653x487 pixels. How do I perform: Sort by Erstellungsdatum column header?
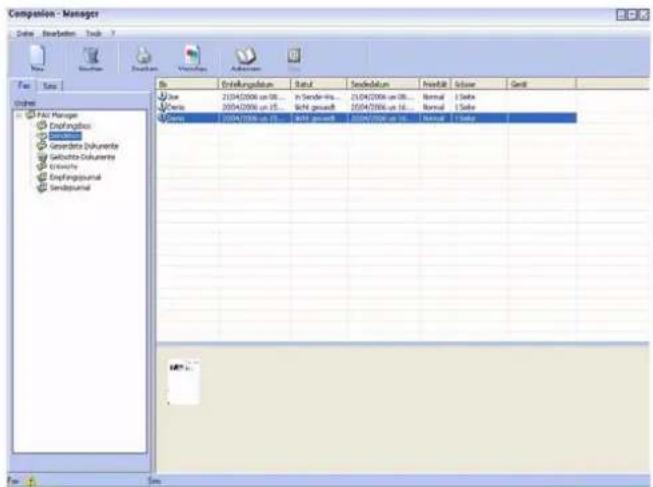pos(254,84)
